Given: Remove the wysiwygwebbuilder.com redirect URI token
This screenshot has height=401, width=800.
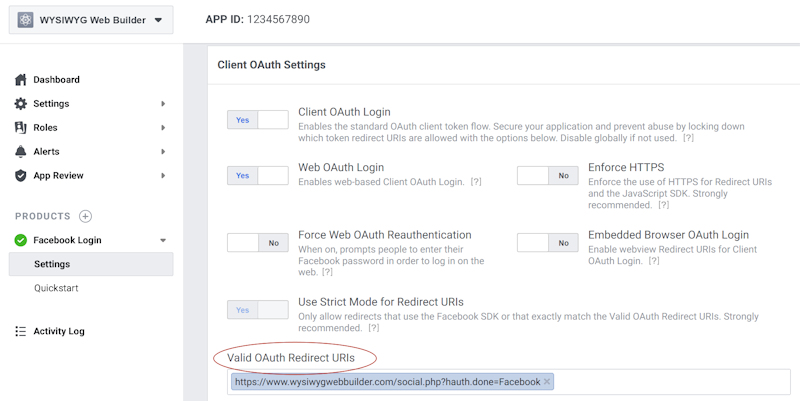Looking at the screenshot, I should [547, 382].
